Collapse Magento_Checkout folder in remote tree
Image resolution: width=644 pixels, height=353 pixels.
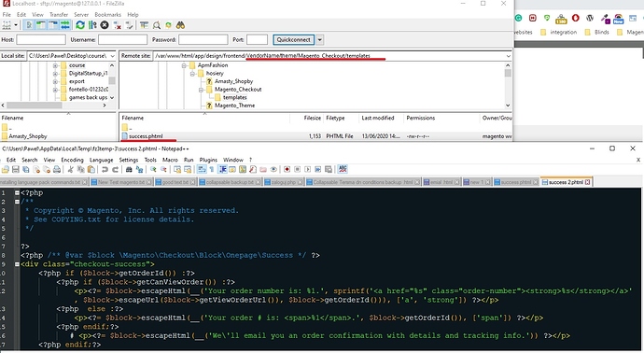point(201,90)
